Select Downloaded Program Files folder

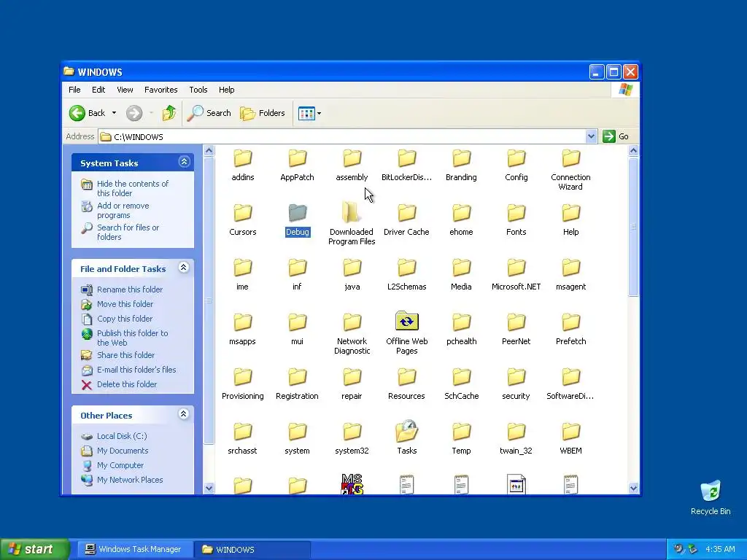click(x=352, y=225)
